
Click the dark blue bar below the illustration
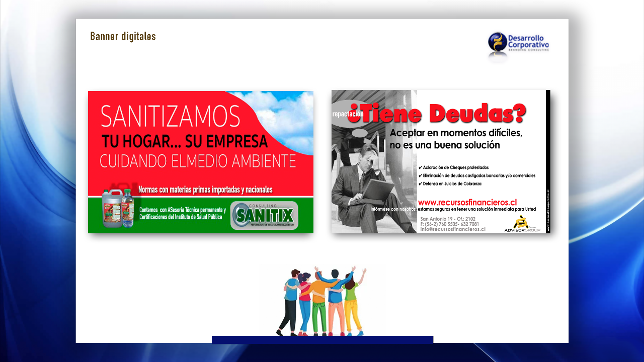(323, 339)
